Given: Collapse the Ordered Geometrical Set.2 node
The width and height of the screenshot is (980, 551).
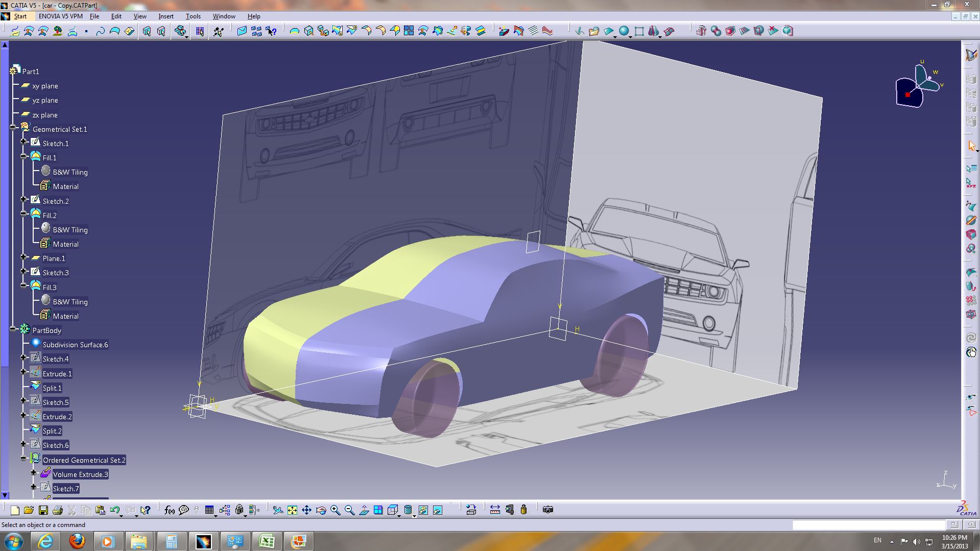Looking at the screenshot, I should 23,458.
